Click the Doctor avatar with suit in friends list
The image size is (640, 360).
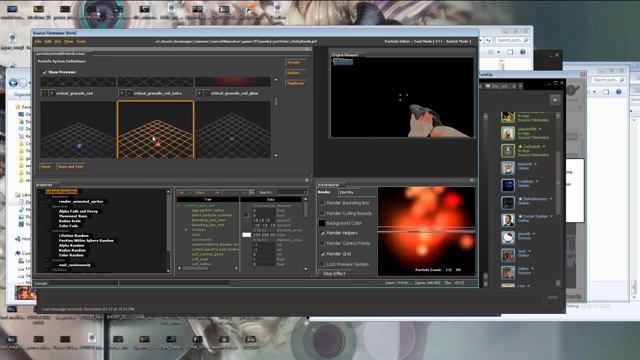pos(508,220)
